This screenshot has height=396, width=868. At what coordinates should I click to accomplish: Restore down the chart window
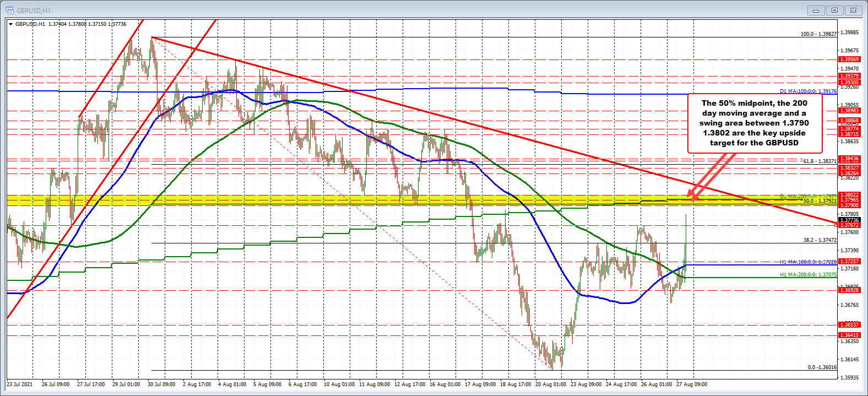[x=834, y=10]
